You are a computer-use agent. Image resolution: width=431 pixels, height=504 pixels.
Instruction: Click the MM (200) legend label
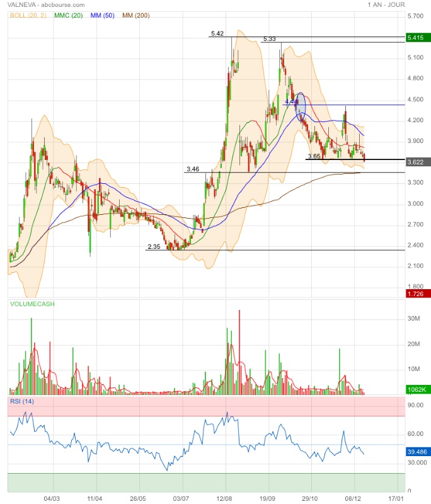click(136, 15)
